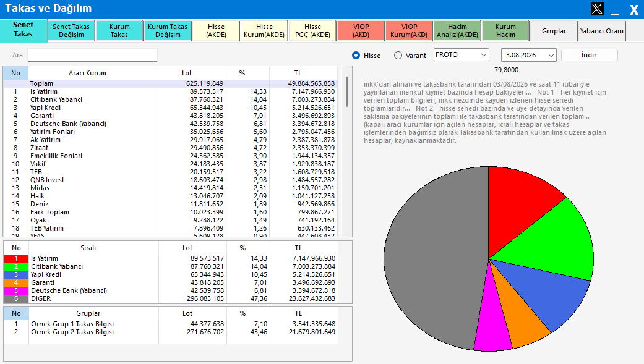644x364 pixels.
Task: Select the TEB Yatirim row
Action: click(171, 228)
